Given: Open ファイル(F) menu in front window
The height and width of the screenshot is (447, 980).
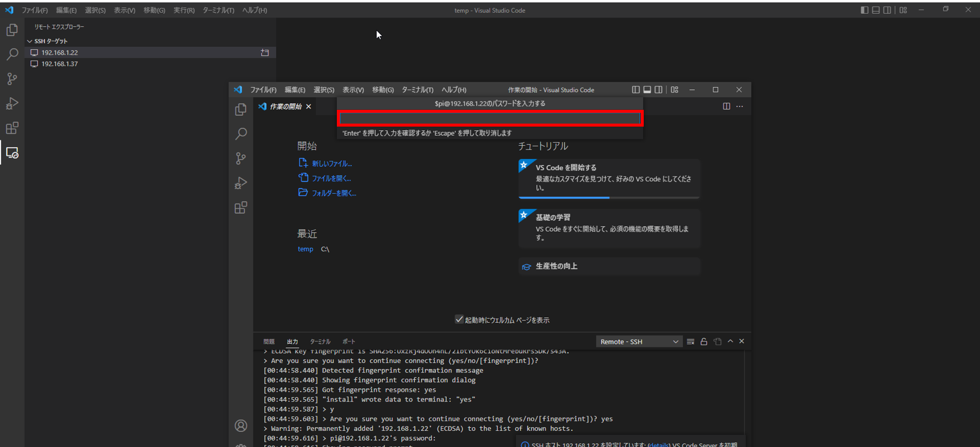Looking at the screenshot, I should tap(264, 90).
